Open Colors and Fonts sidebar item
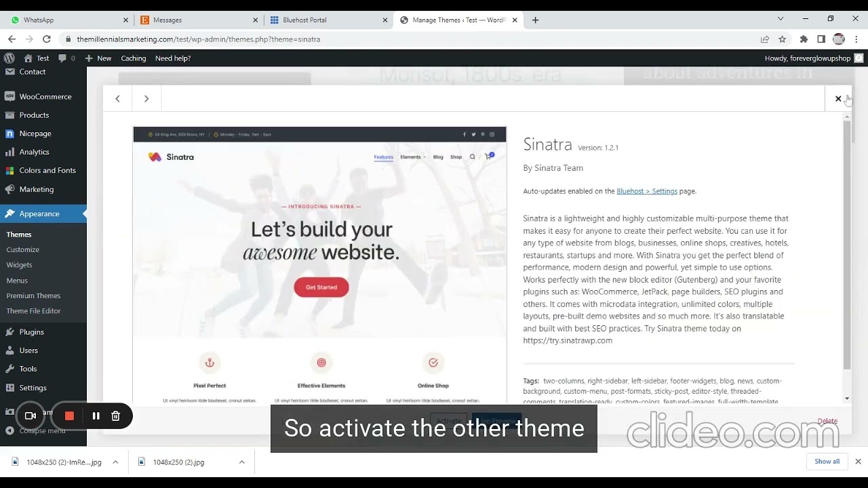868x488 pixels. pyautogui.click(x=43, y=170)
